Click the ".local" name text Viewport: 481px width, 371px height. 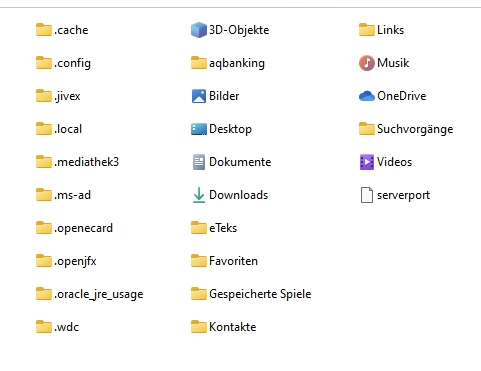68,129
